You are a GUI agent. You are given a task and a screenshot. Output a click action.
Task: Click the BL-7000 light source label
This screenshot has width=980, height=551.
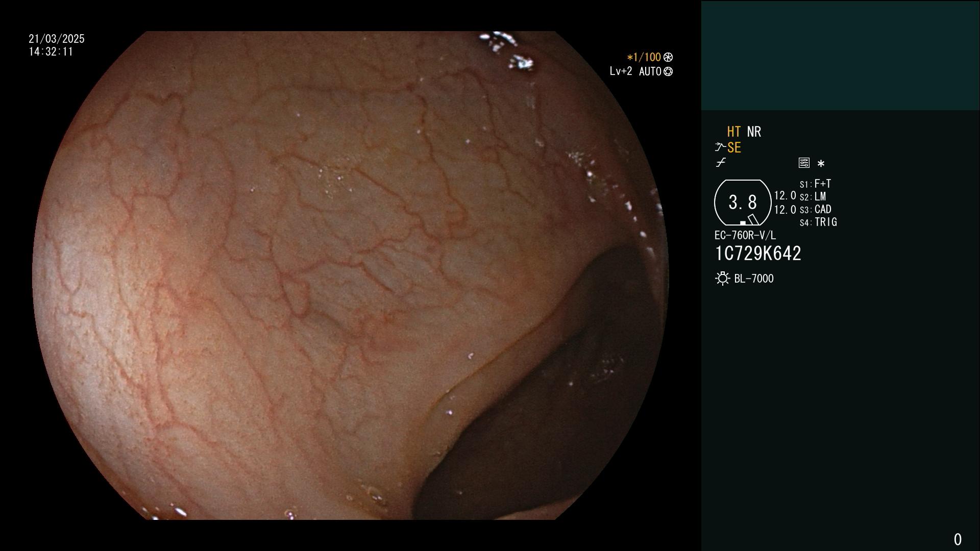point(754,279)
